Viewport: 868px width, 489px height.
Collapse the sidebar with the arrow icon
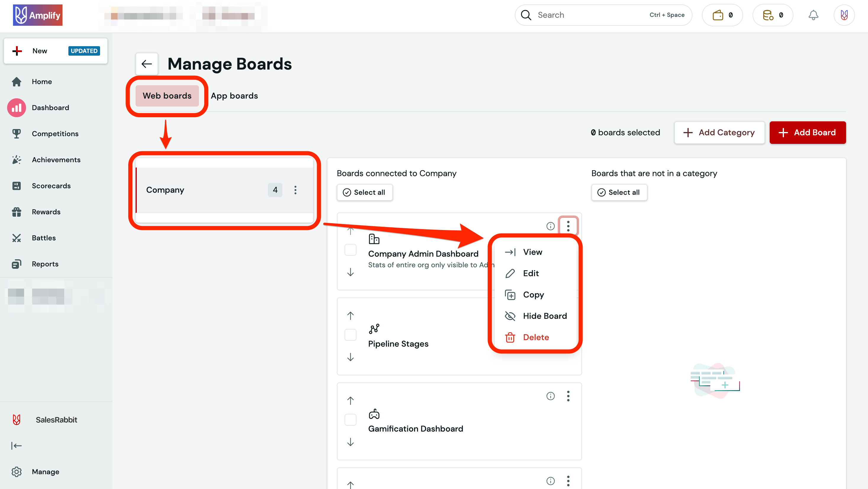coord(17,445)
